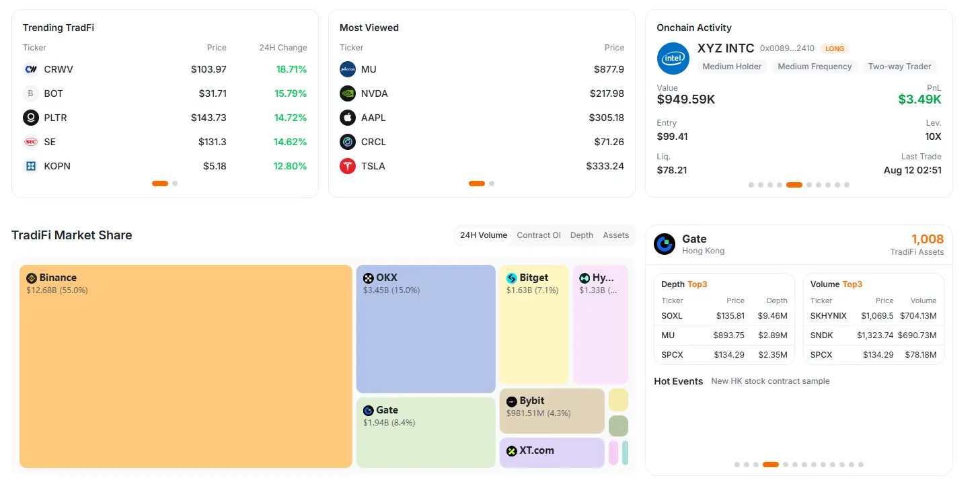Click the Gate logo beside Hong Kong
This screenshot has width=980, height=482.
pos(665,244)
